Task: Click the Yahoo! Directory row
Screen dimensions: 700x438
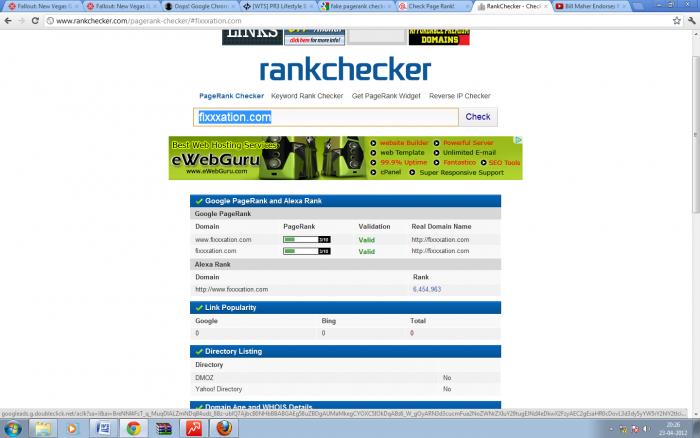Action: [345, 389]
